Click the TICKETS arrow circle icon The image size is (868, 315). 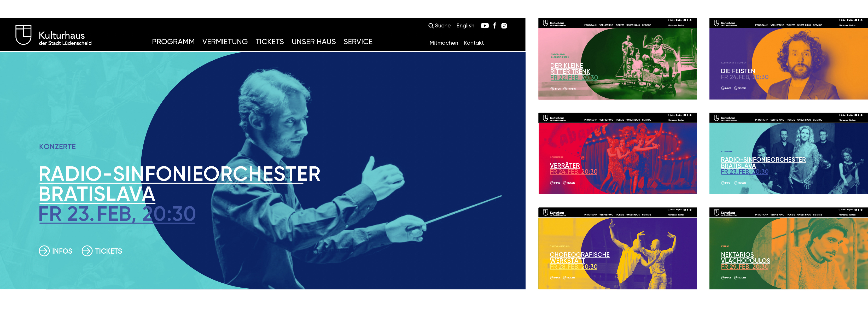[87, 251]
